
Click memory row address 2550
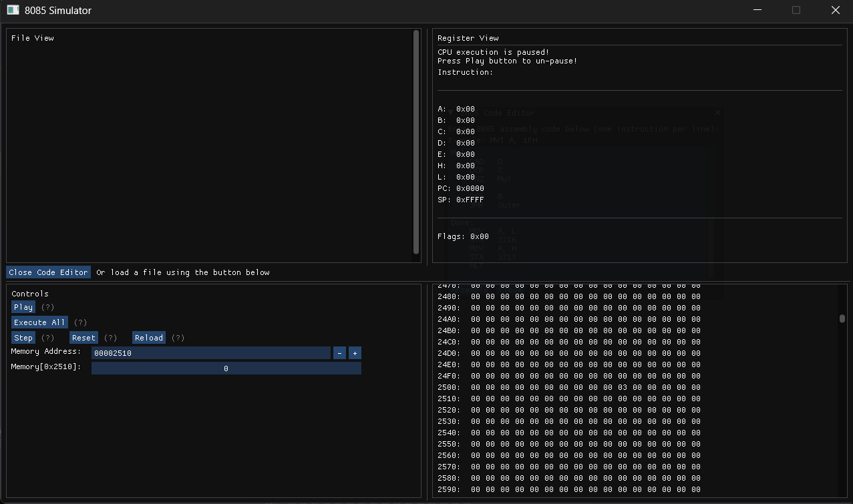[449, 444]
